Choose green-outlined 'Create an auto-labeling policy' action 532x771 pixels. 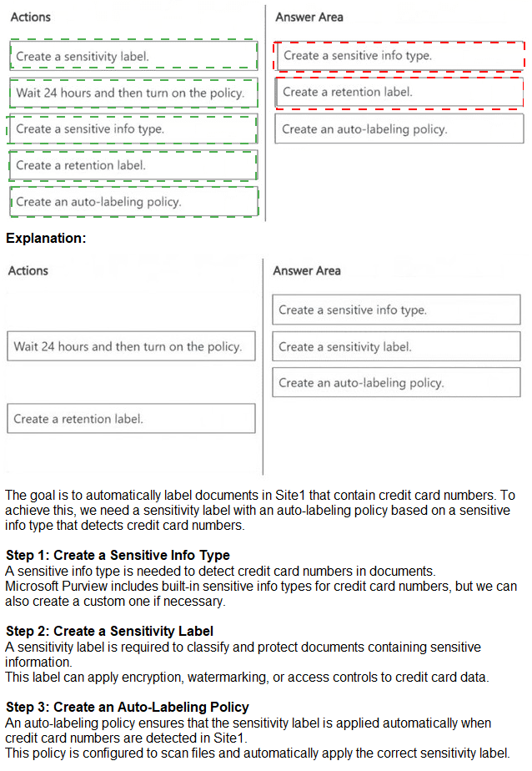[x=133, y=202]
